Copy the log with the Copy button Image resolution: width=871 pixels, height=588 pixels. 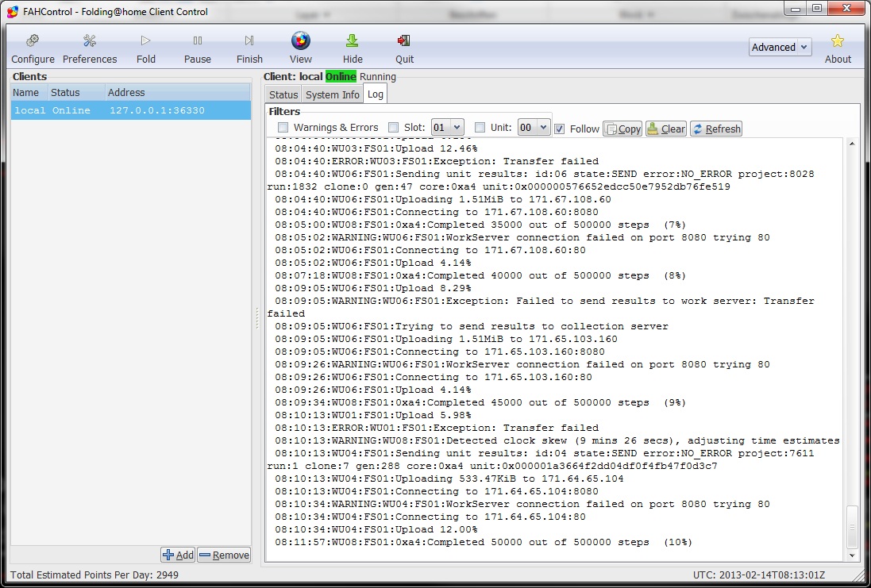coord(622,129)
